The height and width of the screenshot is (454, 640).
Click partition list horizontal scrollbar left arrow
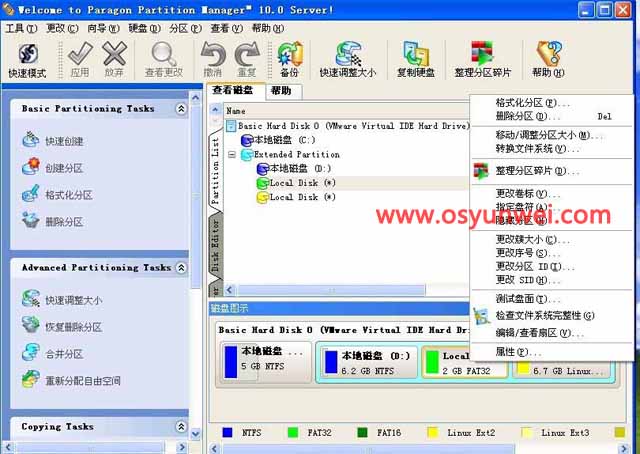pyautogui.click(x=229, y=290)
